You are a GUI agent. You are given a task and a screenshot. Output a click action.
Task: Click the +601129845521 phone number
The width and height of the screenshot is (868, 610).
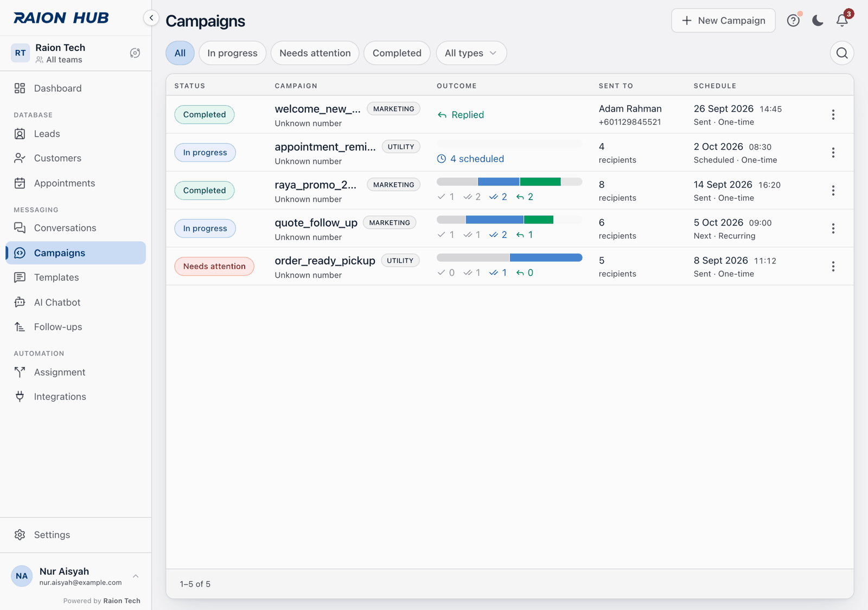[x=630, y=122]
